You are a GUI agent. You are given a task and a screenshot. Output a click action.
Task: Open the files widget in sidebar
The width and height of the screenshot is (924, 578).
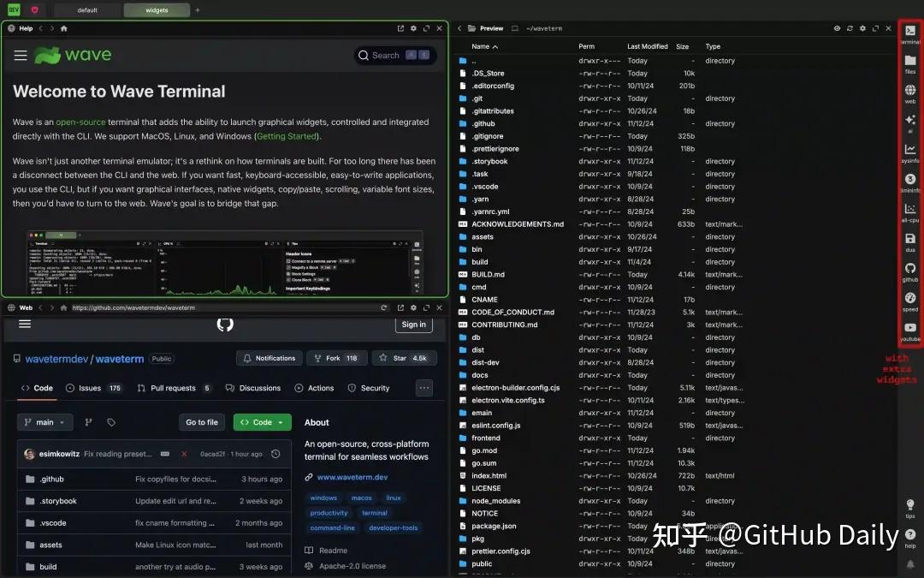point(909,63)
